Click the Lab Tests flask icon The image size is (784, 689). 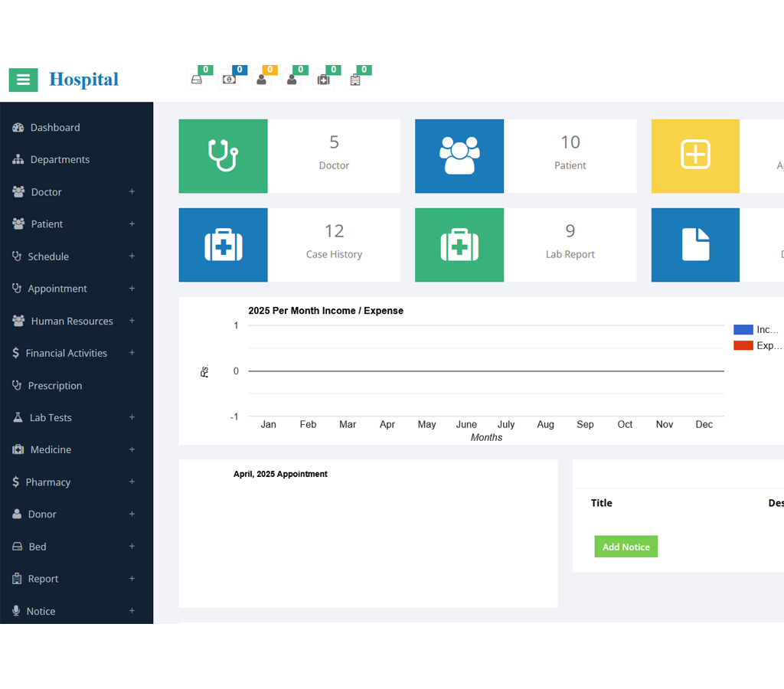[18, 417]
